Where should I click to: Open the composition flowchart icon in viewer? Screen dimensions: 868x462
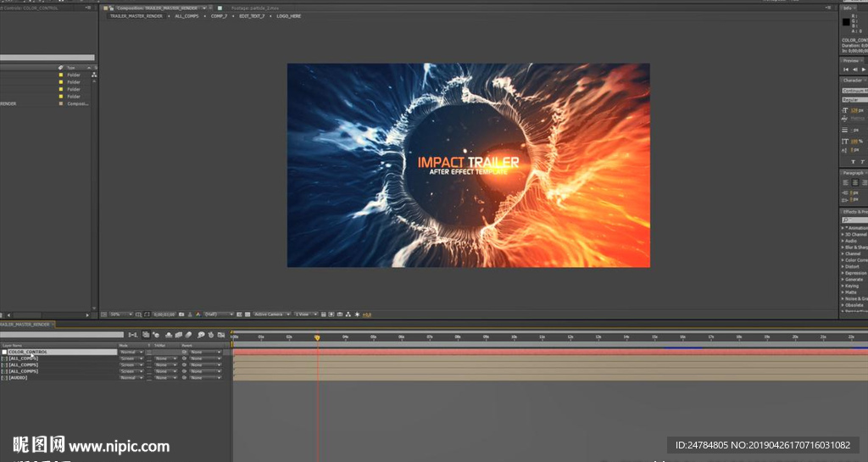click(348, 314)
